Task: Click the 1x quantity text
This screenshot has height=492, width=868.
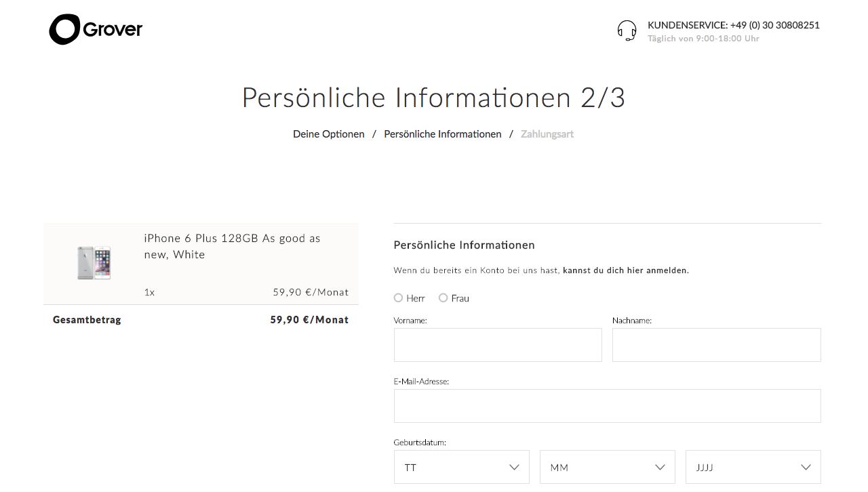Action: click(149, 292)
